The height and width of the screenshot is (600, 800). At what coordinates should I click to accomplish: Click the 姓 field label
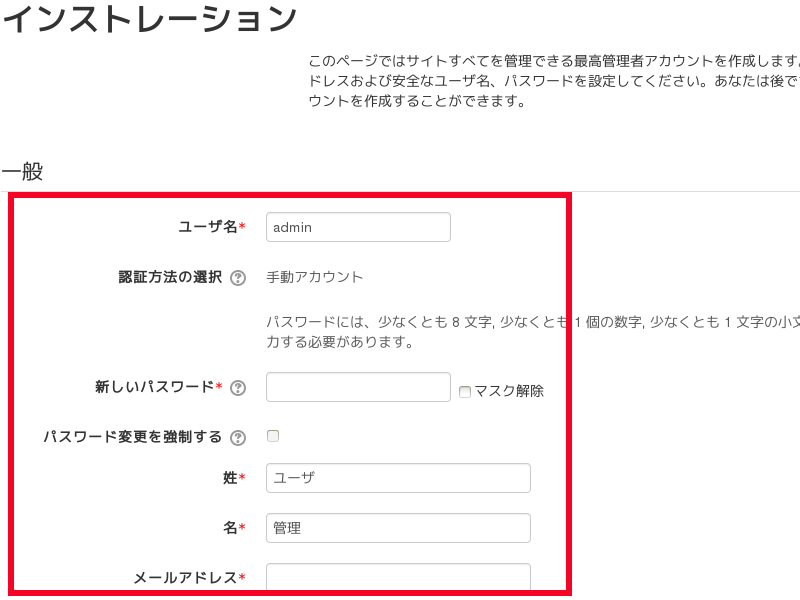pos(229,478)
